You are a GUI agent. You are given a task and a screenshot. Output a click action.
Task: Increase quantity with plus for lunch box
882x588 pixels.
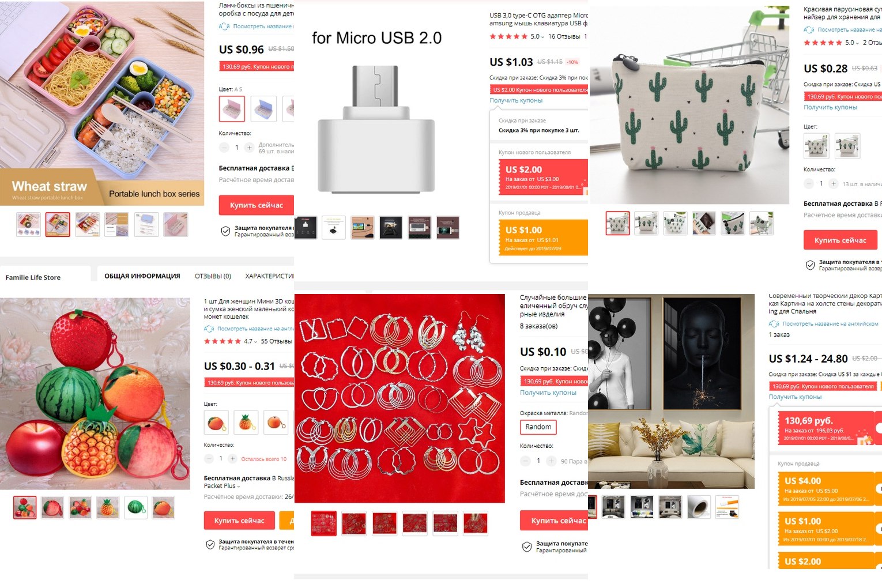[x=249, y=148]
